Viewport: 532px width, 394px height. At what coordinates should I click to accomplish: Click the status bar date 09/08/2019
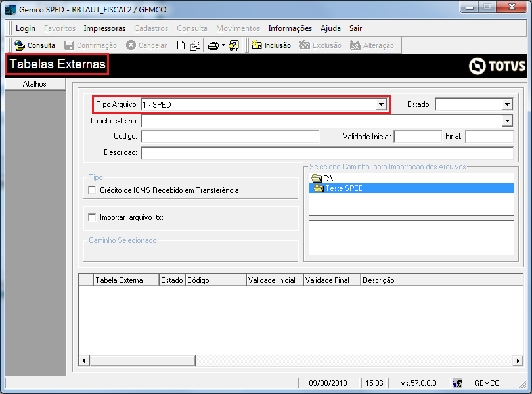pos(328,383)
